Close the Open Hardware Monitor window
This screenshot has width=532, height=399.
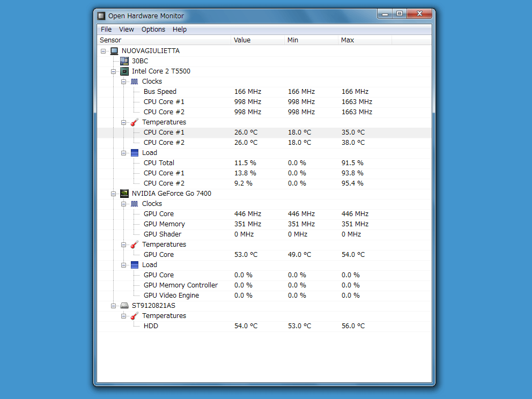pos(419,14)
